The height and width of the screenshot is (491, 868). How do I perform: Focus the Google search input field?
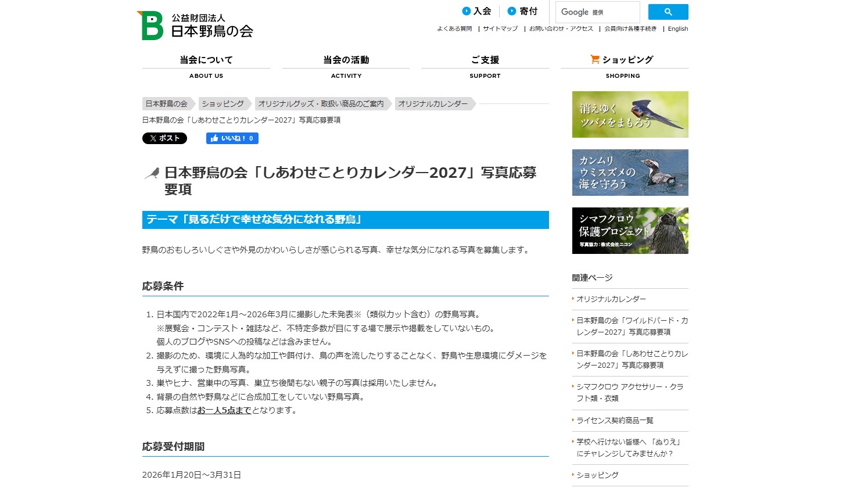point(597,12)
